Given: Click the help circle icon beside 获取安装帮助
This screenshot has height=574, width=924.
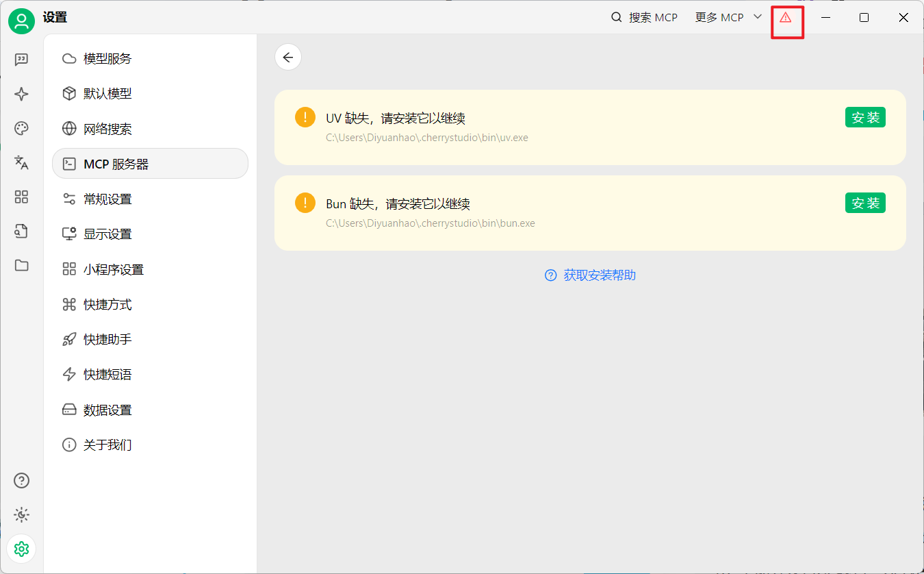Looking at the screenshot, I should point(551,275).
